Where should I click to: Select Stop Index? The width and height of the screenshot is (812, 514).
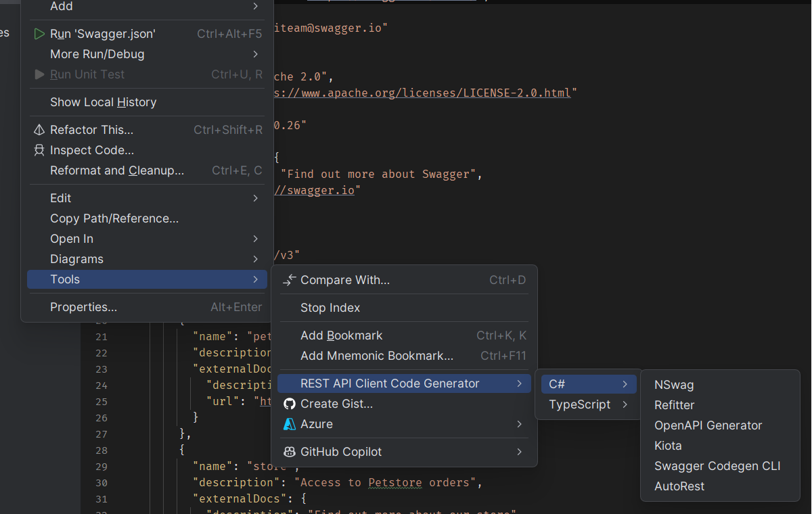click(x=405, y=308)
